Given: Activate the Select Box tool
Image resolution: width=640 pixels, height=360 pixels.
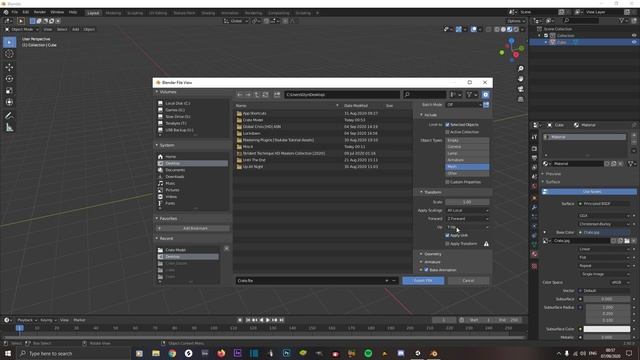Looking at the screenshot, I should (9, 42).
